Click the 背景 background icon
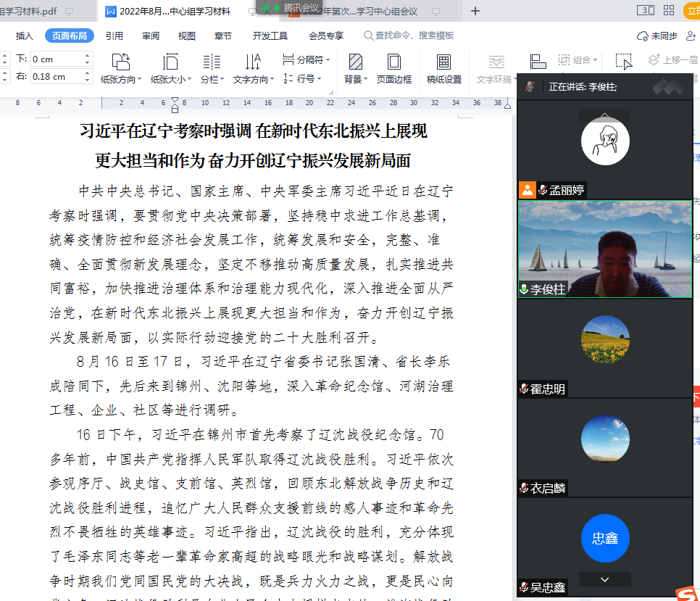700x601 pixels. click(355, 62)
